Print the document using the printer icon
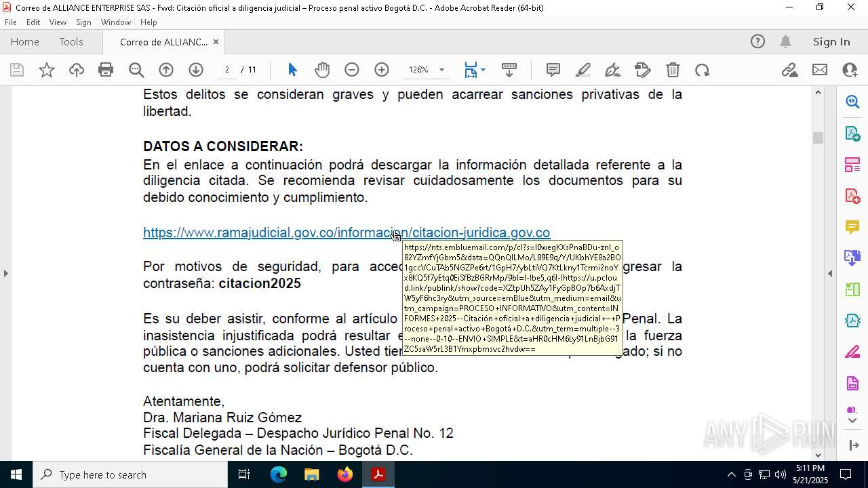This screenshot has width=868, height=488. tap(106, 70)
